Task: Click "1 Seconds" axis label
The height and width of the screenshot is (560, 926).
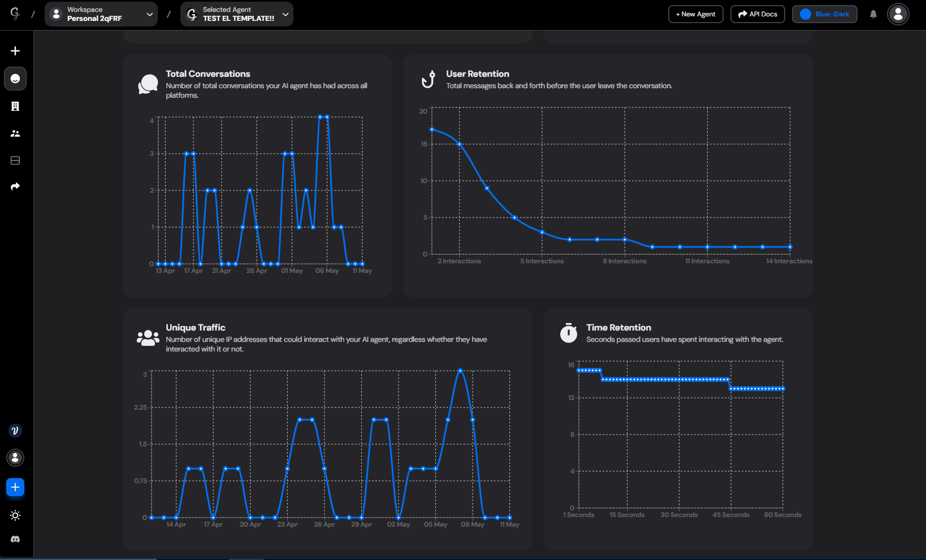Action: pos(579,515)
